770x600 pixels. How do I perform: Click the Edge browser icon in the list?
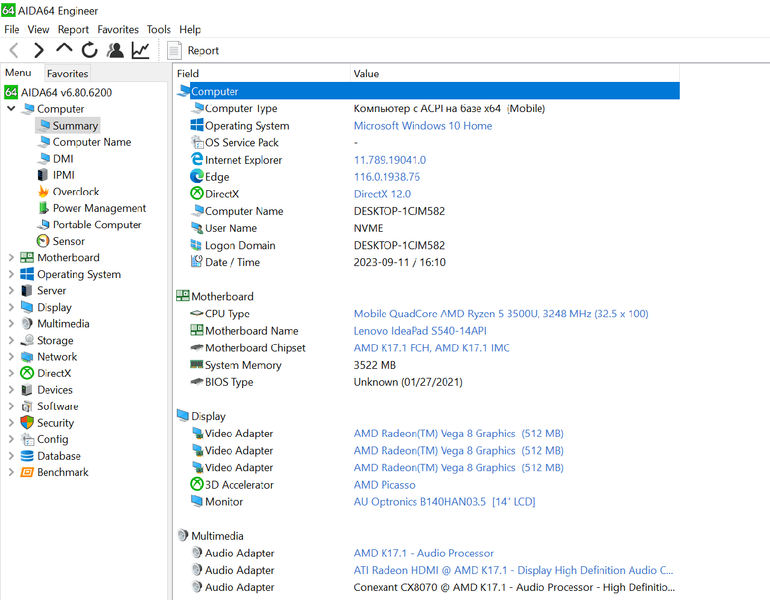pyautogui.click(x=197, y=176)
